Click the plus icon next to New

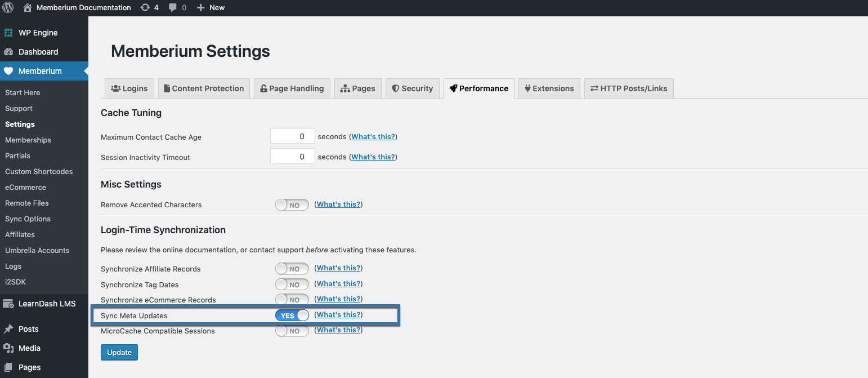point(200,7)
